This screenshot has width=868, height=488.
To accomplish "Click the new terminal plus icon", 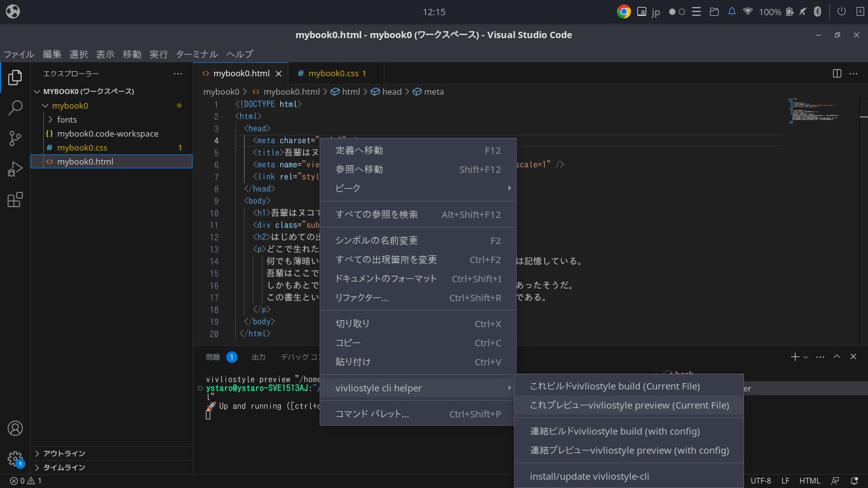I will click(794, 357).
